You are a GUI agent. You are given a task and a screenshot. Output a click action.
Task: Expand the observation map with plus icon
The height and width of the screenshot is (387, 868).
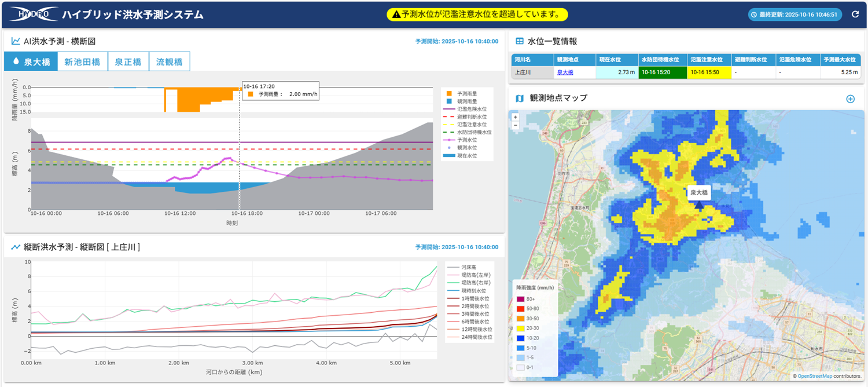(x=850, y=98)
